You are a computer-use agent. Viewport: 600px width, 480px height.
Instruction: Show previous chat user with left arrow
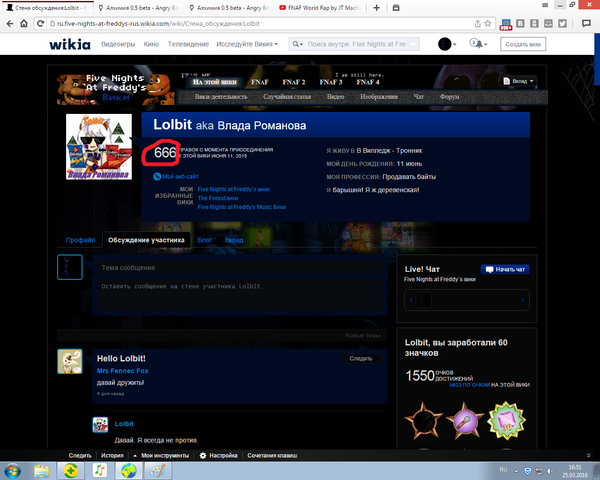click(411, 300)
